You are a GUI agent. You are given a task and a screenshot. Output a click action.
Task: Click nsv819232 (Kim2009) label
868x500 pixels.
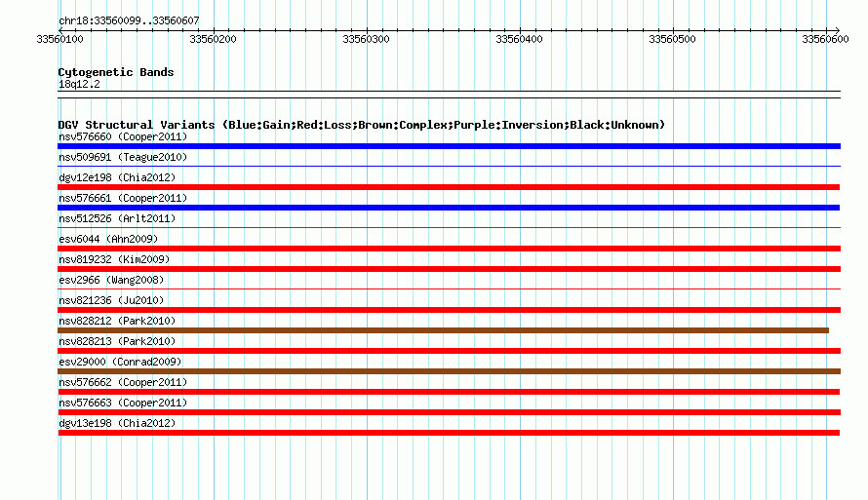114,259
